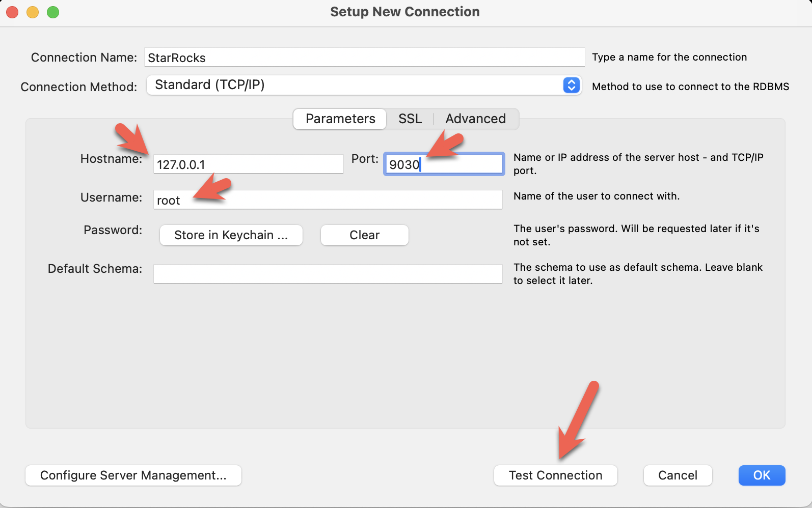Open the Advanced tab
This screenshot has width=812, height=508.
(475, 119)
